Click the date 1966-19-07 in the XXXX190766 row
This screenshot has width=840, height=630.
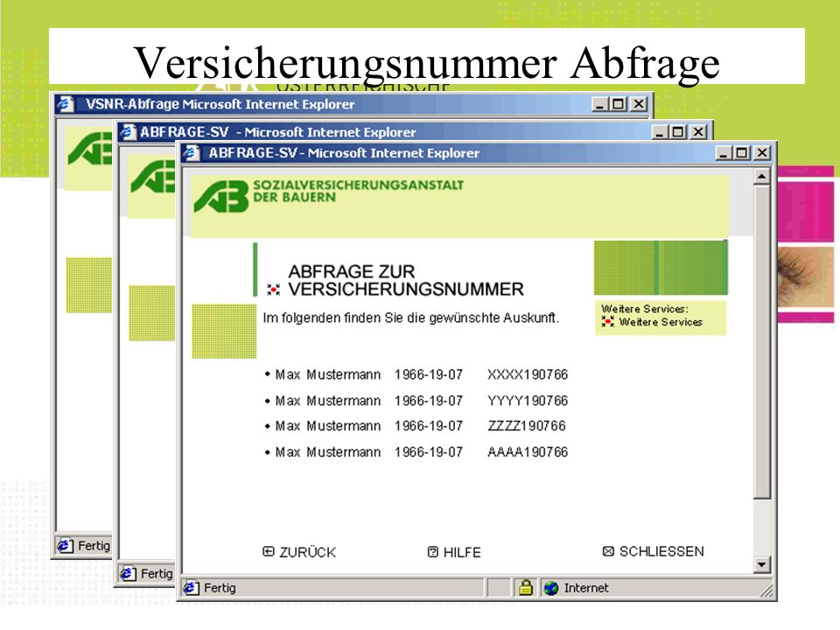click(x=429, y=374)
